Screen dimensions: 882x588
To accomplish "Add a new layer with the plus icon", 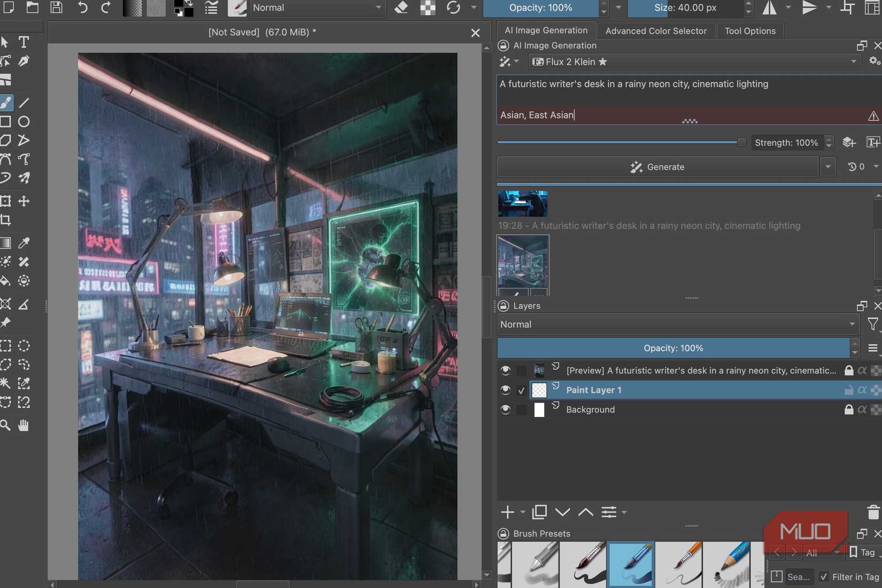I will click(x=507, y=512).
